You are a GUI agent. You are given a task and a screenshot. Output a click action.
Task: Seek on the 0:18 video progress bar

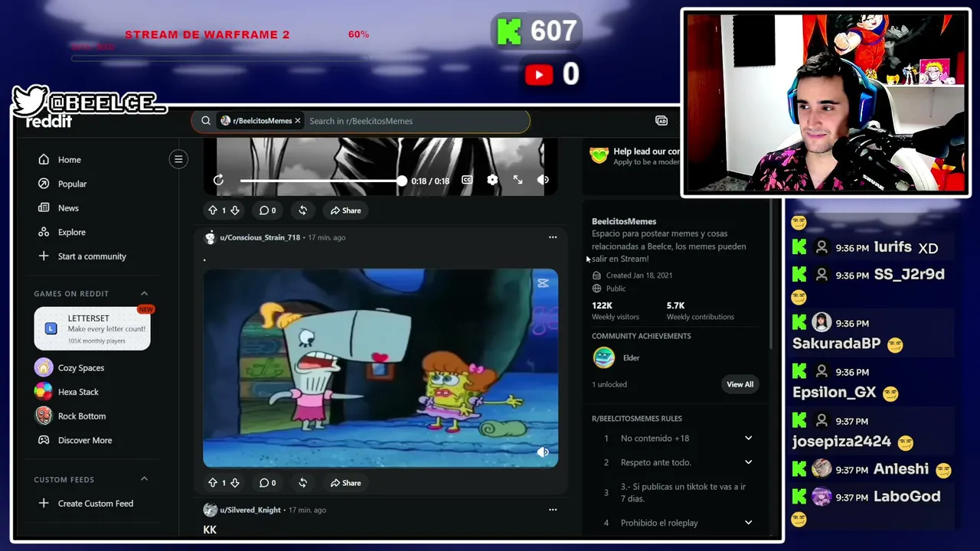click(322, 181)
